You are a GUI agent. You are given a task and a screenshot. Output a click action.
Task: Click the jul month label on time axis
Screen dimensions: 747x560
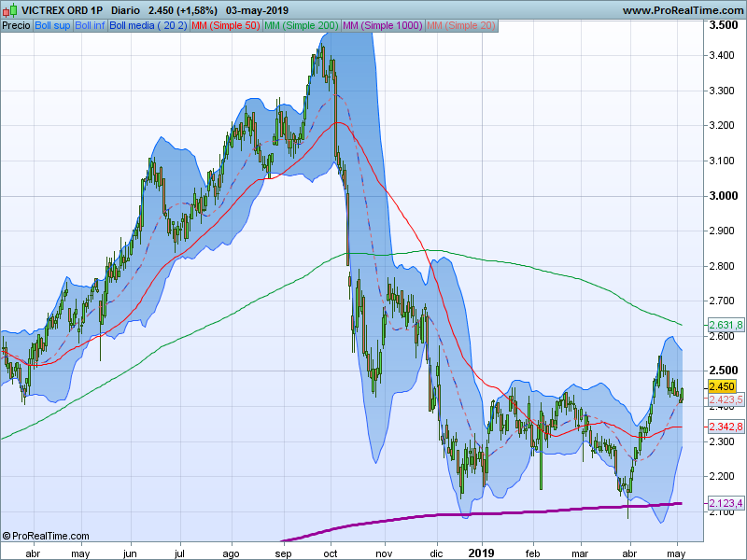click(179, 553)
